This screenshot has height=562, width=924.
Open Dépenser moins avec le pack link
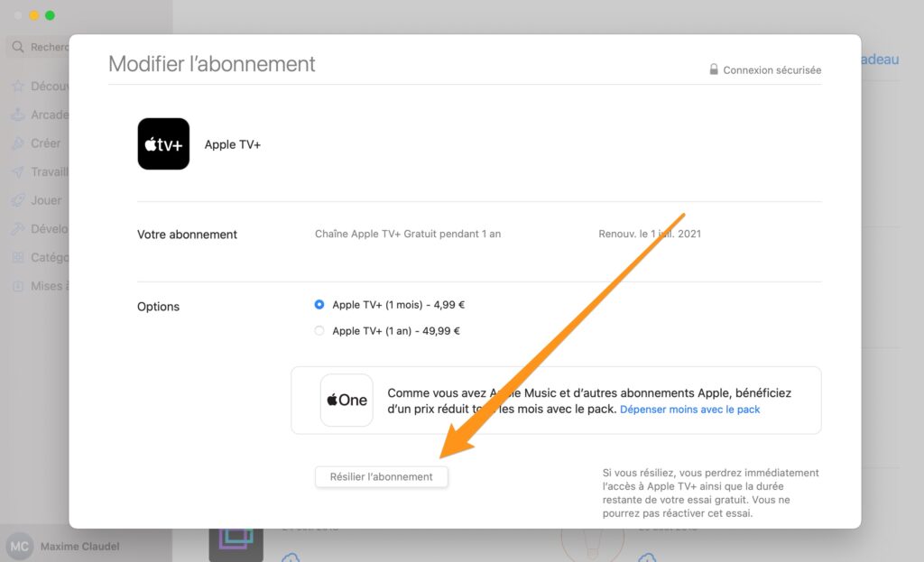point(689,410)
